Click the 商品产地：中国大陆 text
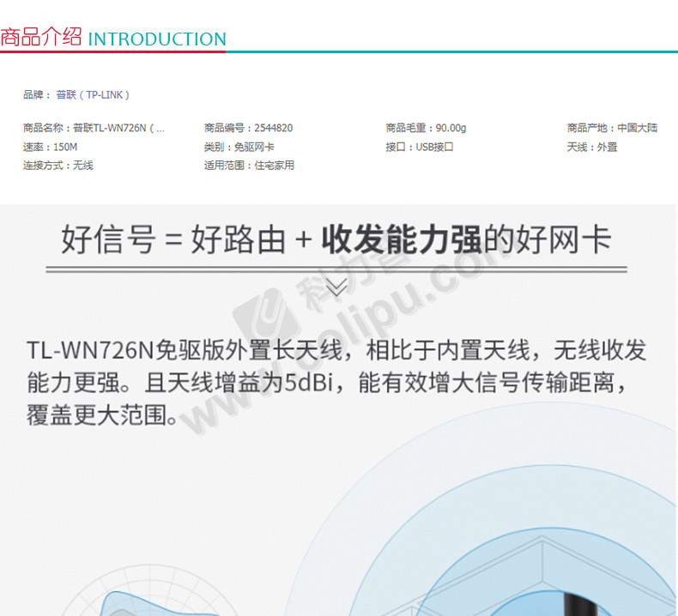This screenshot has height=616, width=678. click(612, 128)
